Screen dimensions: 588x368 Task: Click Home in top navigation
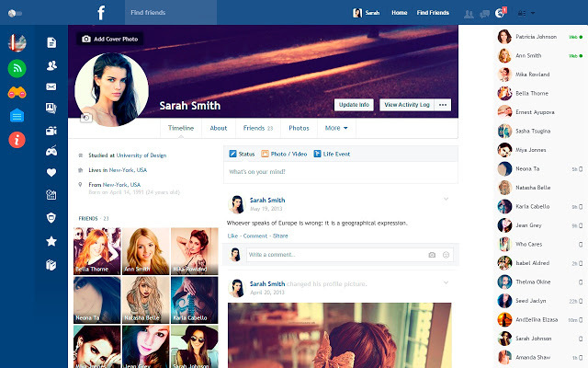(x=400, y=13)
